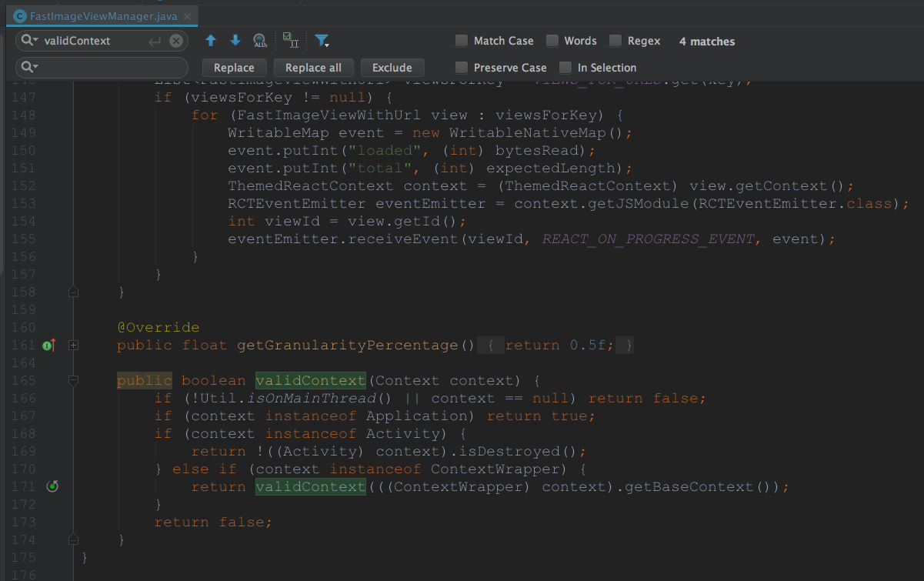The width and height of the screenshot is (924, 581).
Task: Open replace history magnifier dropdown
Action: pyautogui.click(x=30, y=68)
